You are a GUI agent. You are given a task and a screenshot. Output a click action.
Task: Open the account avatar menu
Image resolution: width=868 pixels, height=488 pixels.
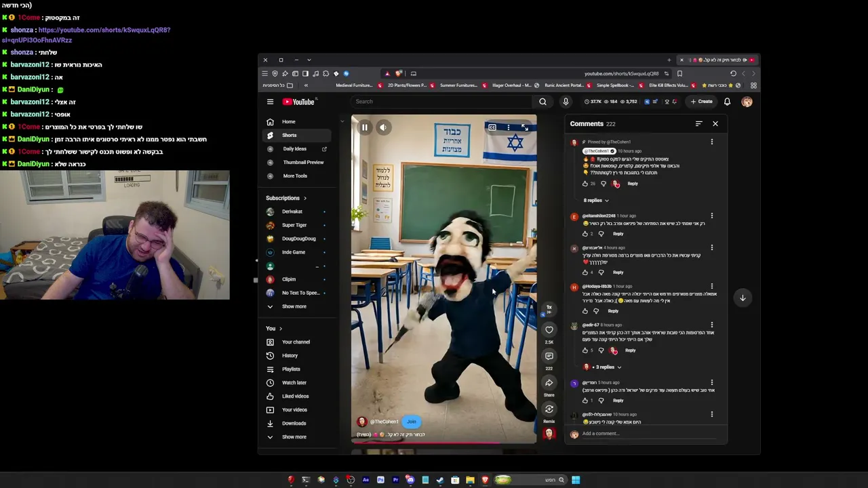pos(747,102)
